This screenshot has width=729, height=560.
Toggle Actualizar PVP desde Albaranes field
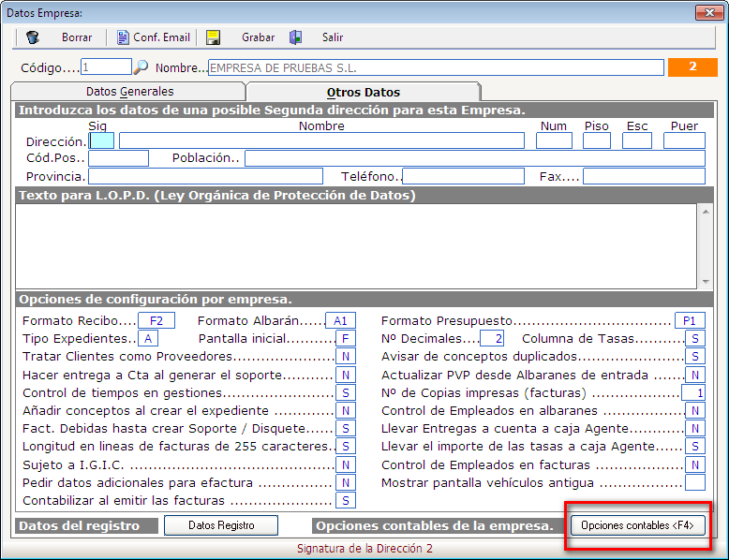(695, 375)
